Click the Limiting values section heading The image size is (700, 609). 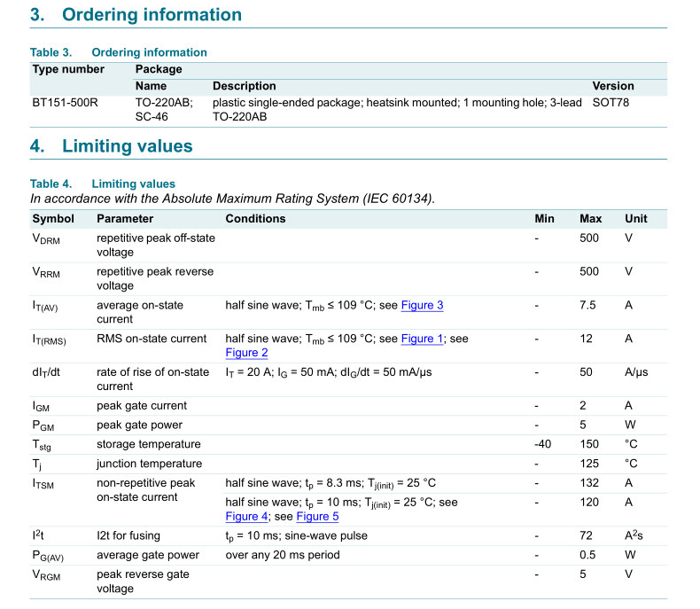click(111, 146)
